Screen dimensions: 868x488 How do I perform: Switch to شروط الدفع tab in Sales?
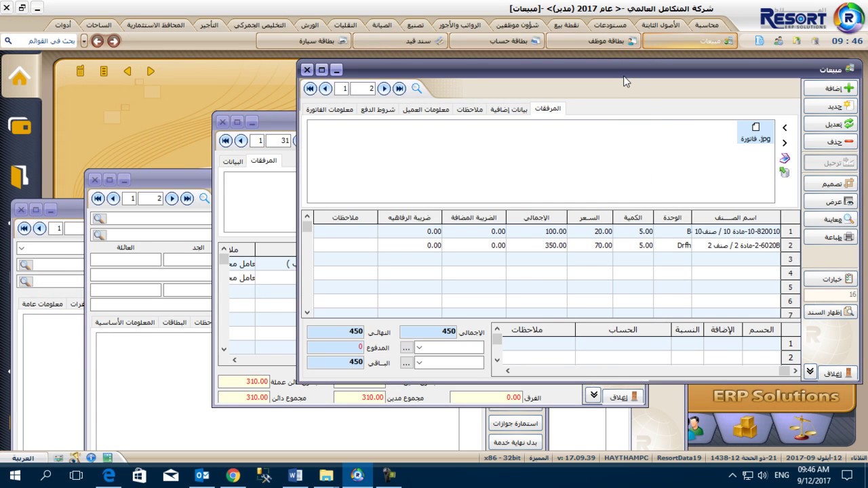(378, 110)
